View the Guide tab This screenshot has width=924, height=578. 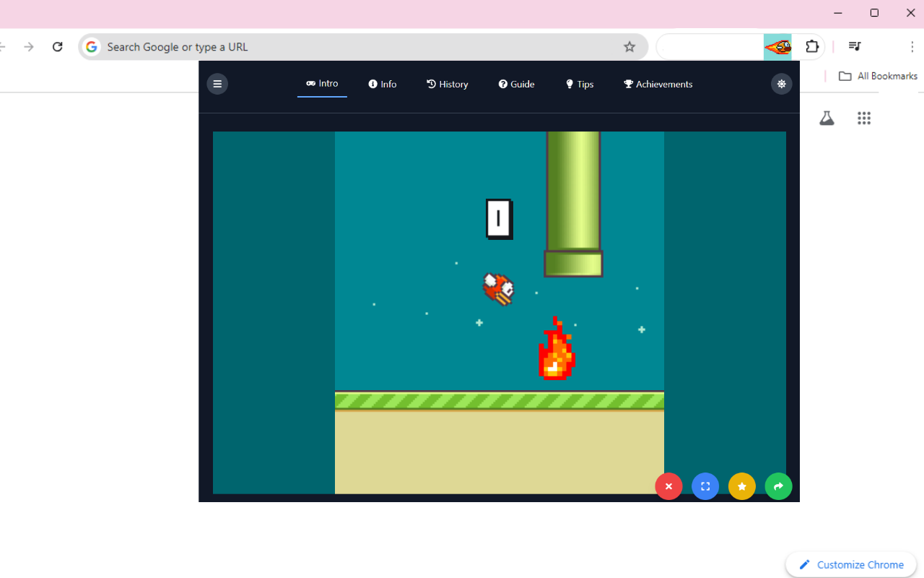(x=516, y=84)
